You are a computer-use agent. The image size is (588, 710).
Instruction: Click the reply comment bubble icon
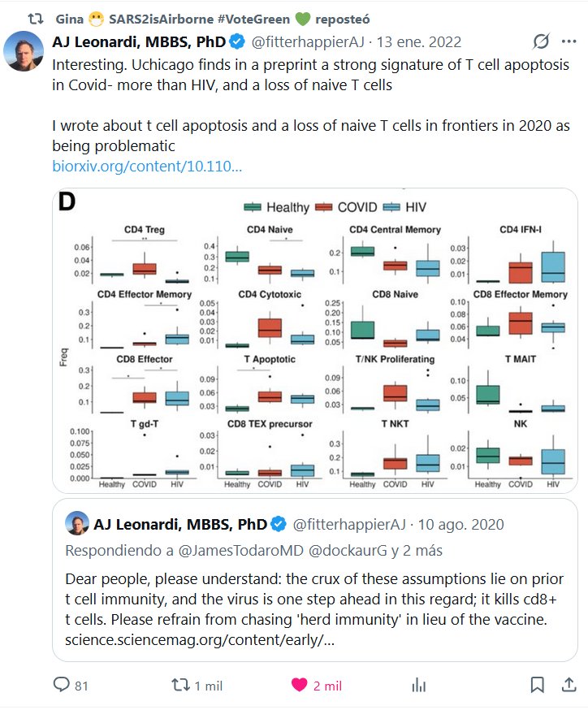tap(63, 686)
